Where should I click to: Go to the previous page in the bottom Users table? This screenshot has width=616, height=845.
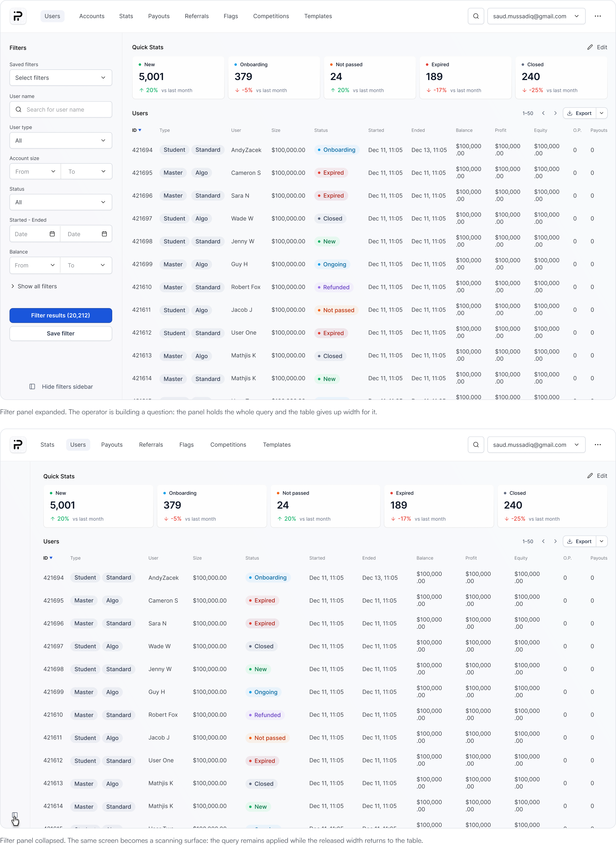(x=543, y=541)
